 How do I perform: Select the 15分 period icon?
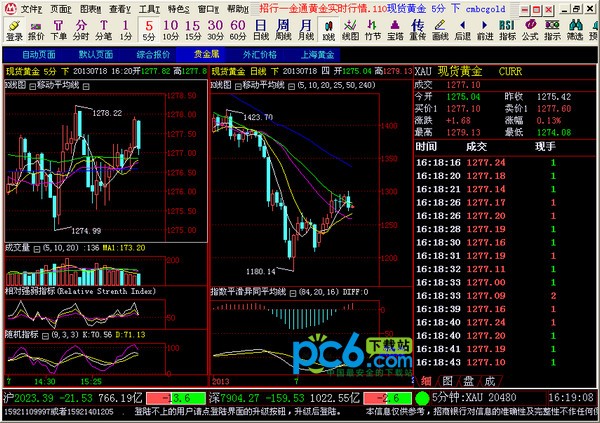point(193,30)
